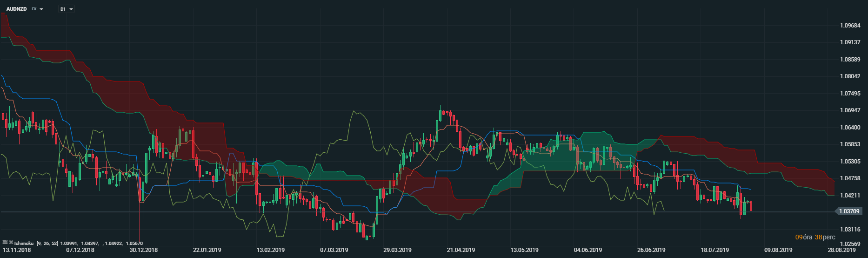Click the candle countdown timer 09 óra 38 perc
The height and width of the screenshot is (258, 868).
815,237
